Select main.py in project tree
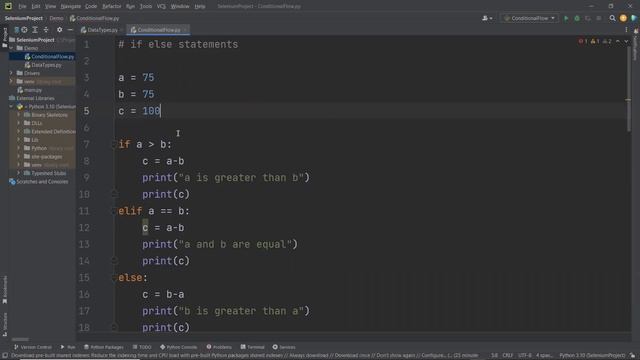Viewport: 640px width, 360px height. pos(29,90)
